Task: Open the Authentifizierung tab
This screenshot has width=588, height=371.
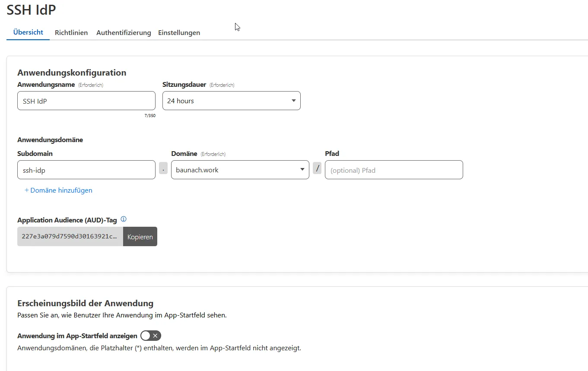Action: point(124,33)
